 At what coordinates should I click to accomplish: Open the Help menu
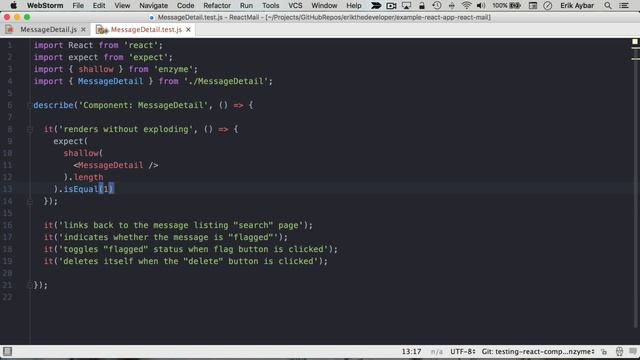(353, 6)
